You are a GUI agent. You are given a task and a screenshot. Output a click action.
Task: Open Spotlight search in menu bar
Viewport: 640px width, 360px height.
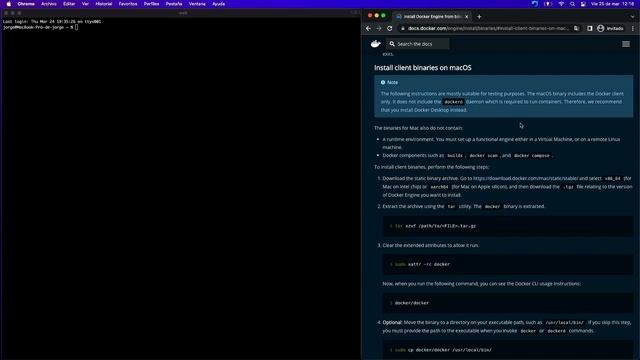click(x=572, y=4)
